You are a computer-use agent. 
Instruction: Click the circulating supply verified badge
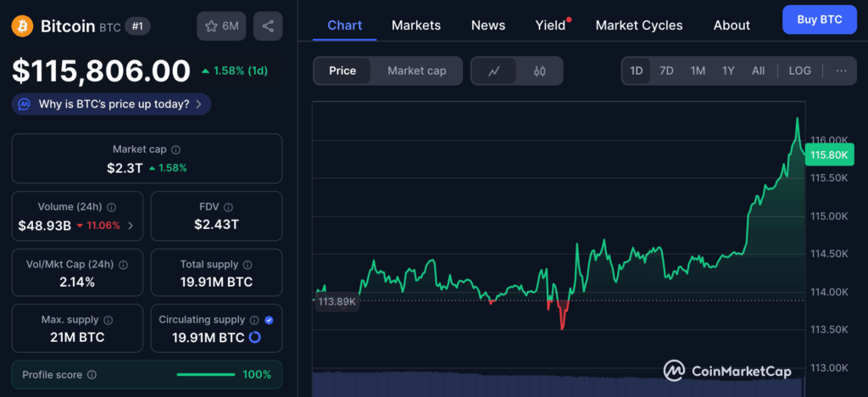tap(269, 320)
